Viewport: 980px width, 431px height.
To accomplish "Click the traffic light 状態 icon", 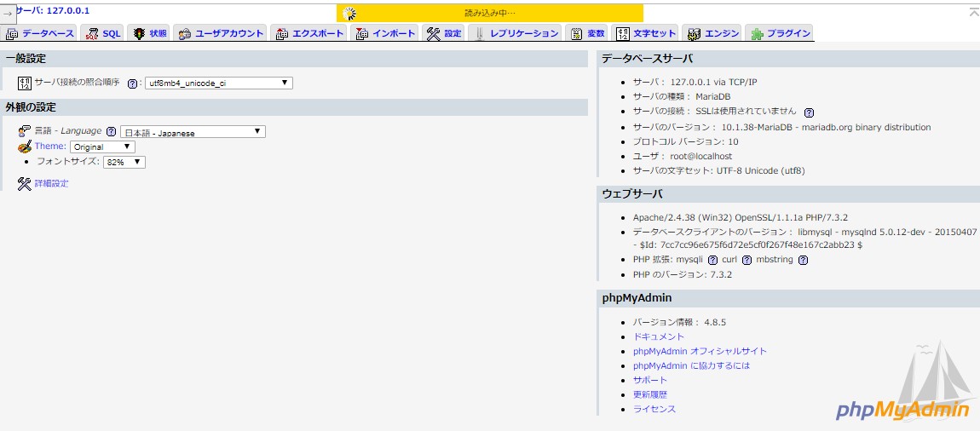I will point(139,34).
